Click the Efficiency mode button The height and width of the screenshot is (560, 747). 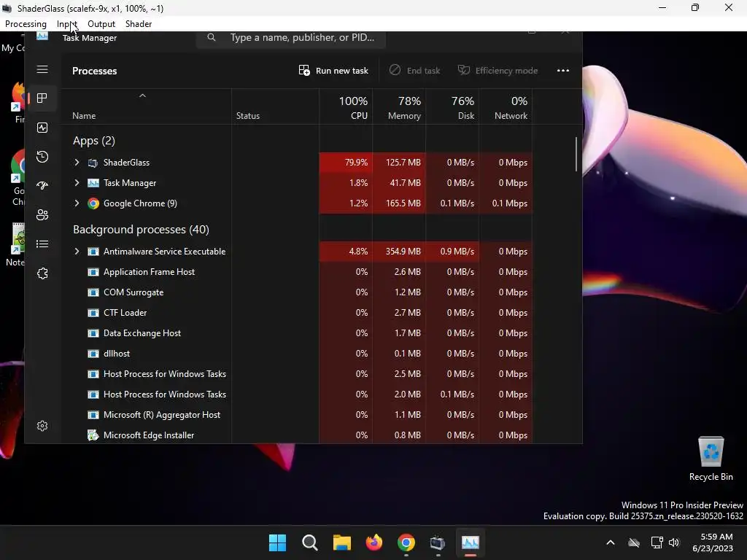(x=498, y=71)
